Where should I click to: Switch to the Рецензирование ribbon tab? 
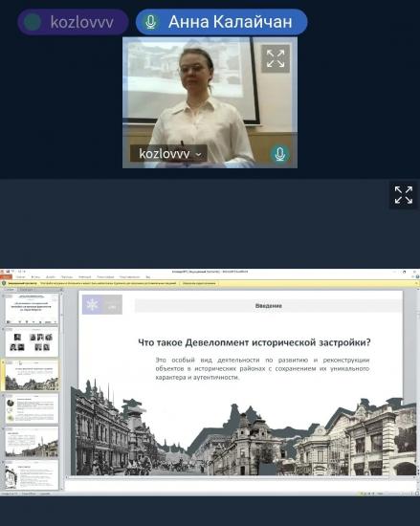(129, 277)
